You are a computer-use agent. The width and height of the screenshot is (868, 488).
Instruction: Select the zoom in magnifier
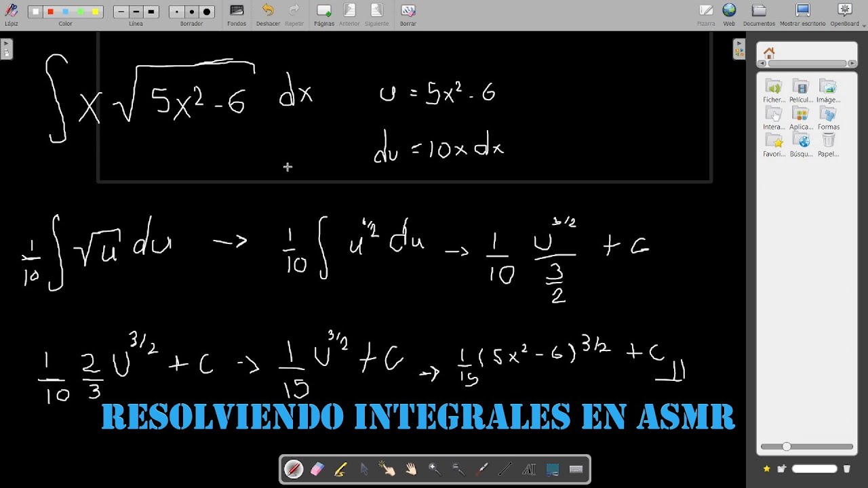coord(435,469)
